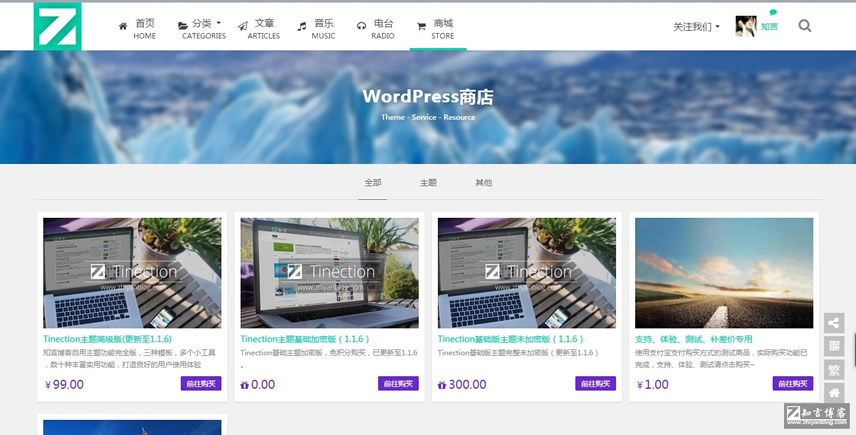Open the QR code floating button
Image resolution: width=856 pixels, height=435 pixels.
coord(834,347)
